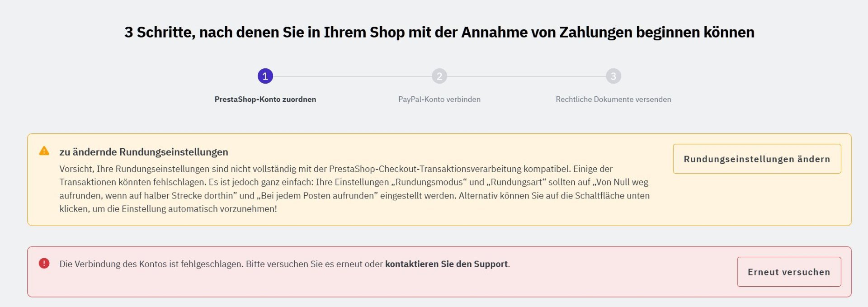The width and height of the screenshot is (868, 307).
Task: Click the step 3 circle indicator
Action: [613, 76]
